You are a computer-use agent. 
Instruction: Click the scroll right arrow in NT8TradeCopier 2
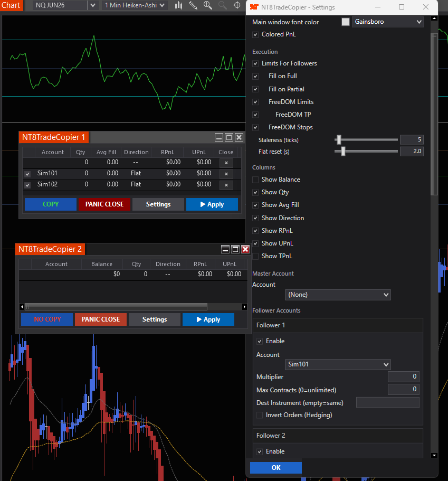coord(244,307)
